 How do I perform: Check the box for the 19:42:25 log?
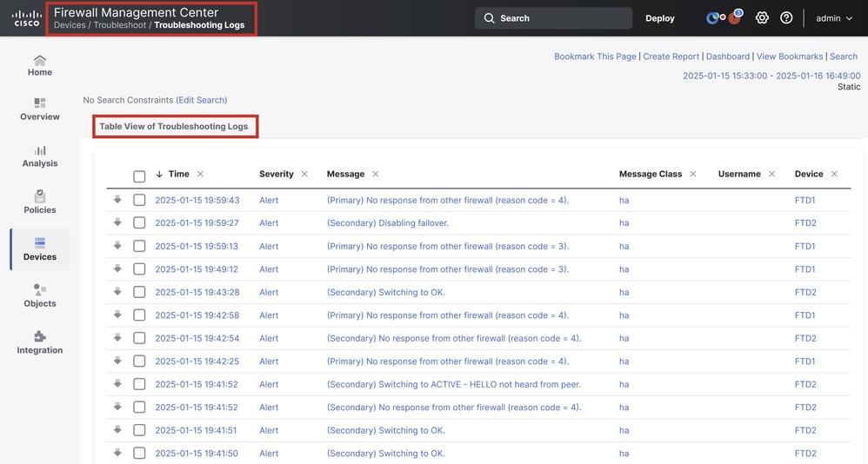pos(139,361)
